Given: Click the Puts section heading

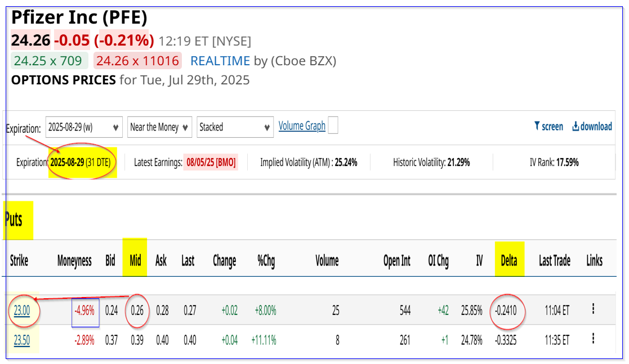Looking at the screenshot, I should (14, 219).
